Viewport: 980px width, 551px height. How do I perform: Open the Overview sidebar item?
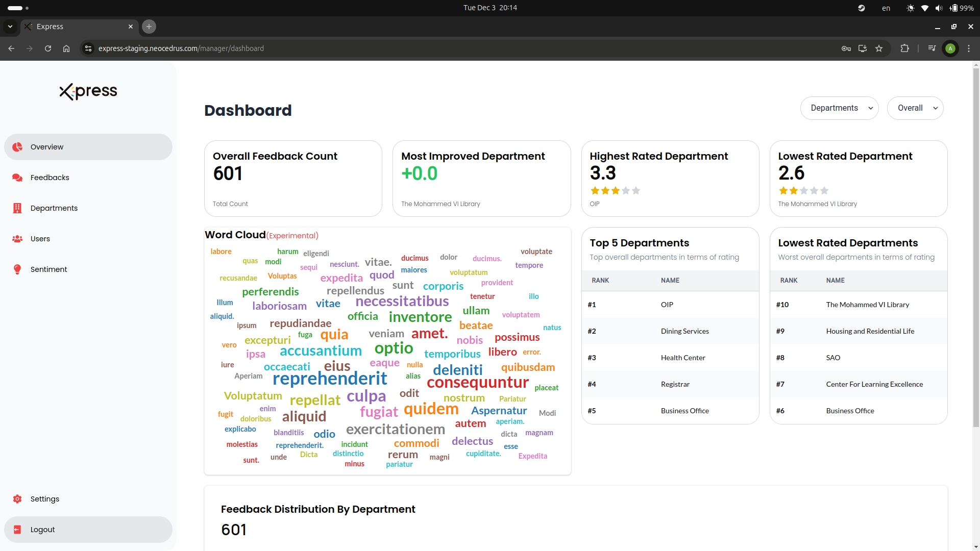88,147
